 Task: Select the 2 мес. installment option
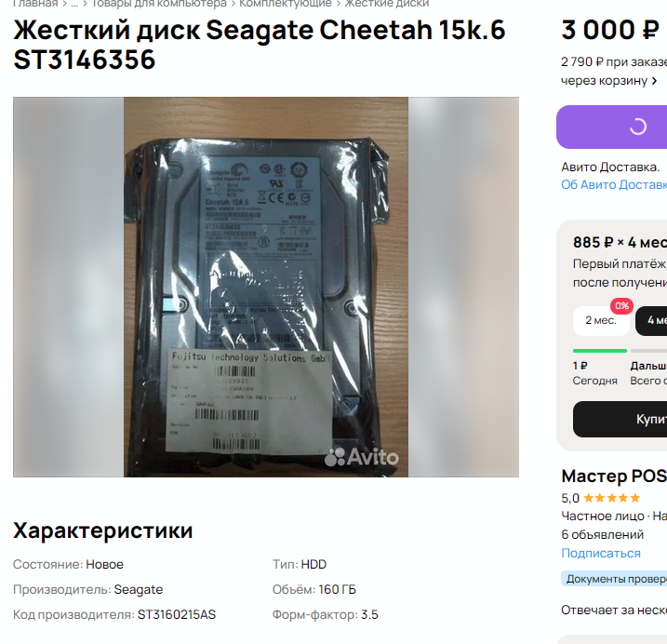pyautogui.click(x=601, y=320)
